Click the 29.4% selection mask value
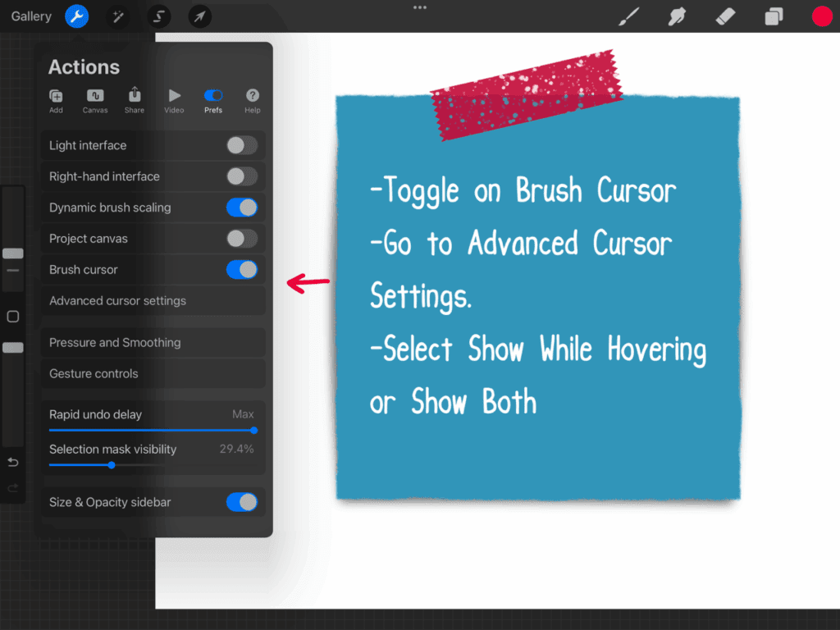The width and height of the screenshot is (840, 630). (x=236, y=449)
